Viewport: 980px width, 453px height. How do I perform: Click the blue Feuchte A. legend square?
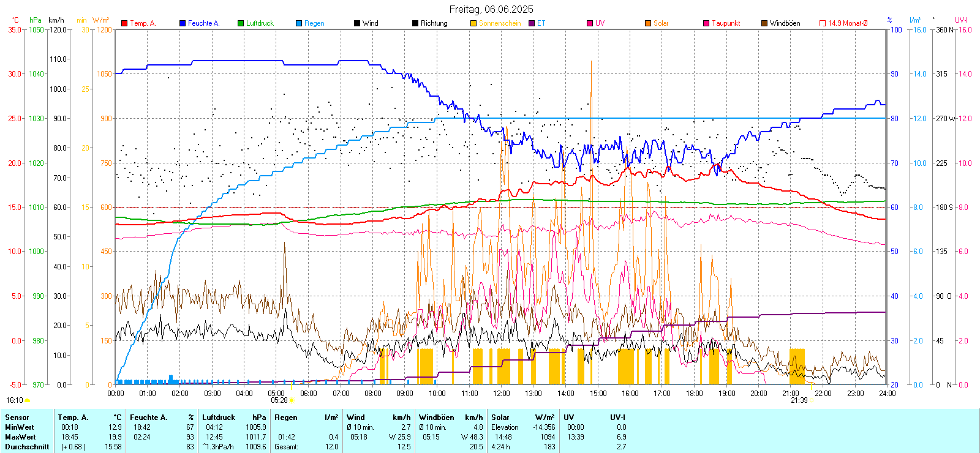[x=183, y=23]
